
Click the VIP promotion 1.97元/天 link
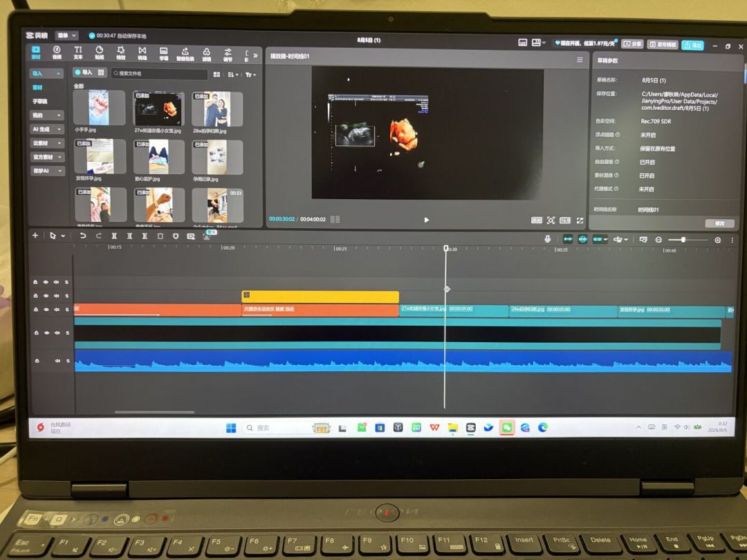[586, 44]
